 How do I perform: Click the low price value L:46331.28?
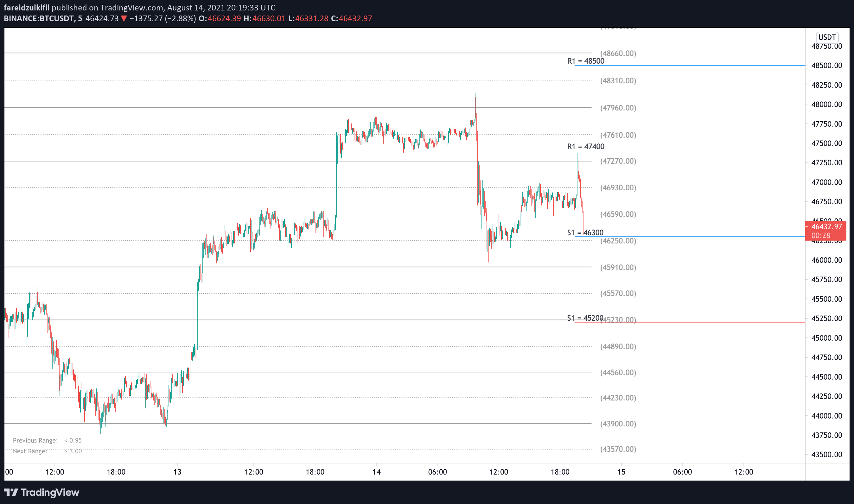point(308,18)
